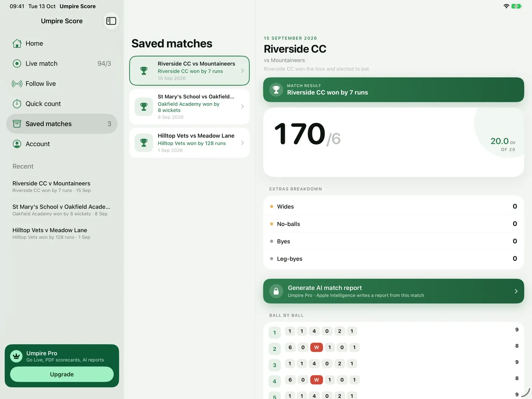Select over 2 number badge
This screenshot has height=399, width=532.
[x=275, y=349]
